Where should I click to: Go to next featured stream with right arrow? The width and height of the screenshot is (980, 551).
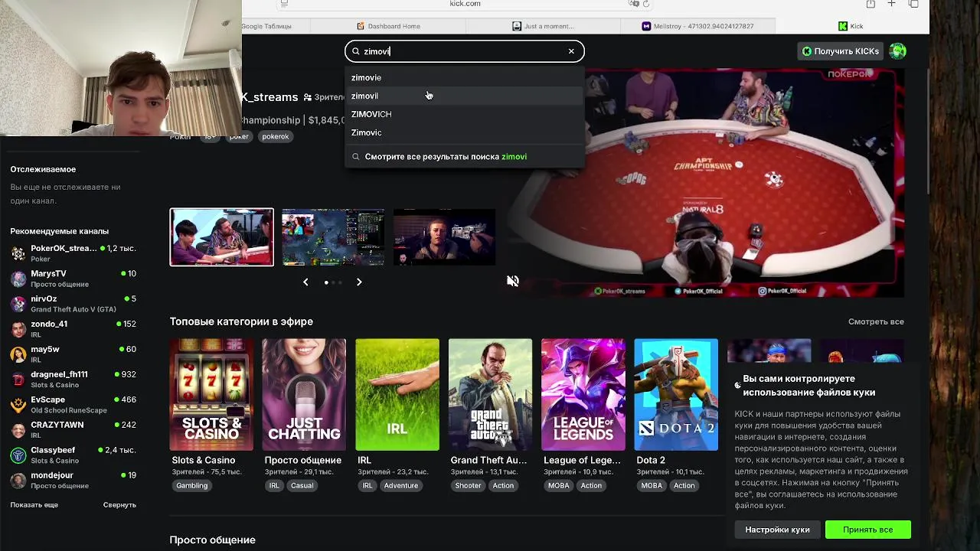point(359,282)
